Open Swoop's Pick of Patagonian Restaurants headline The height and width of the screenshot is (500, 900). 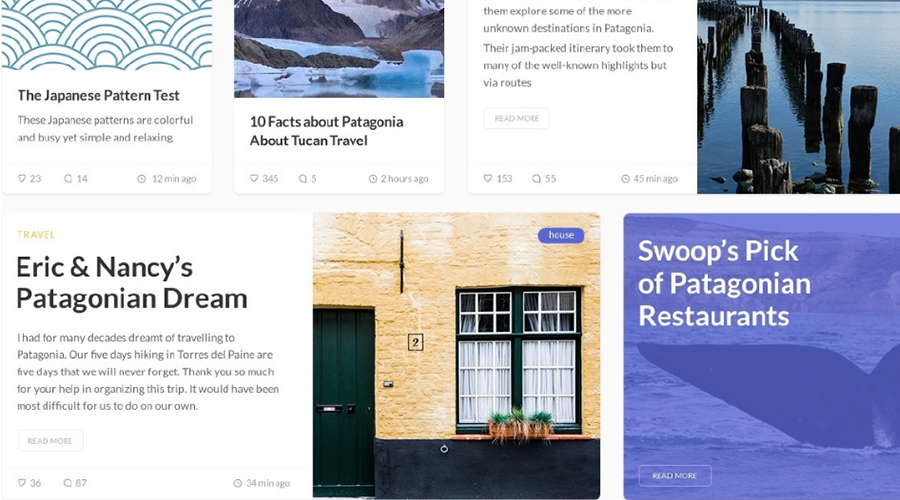point(724,283)
